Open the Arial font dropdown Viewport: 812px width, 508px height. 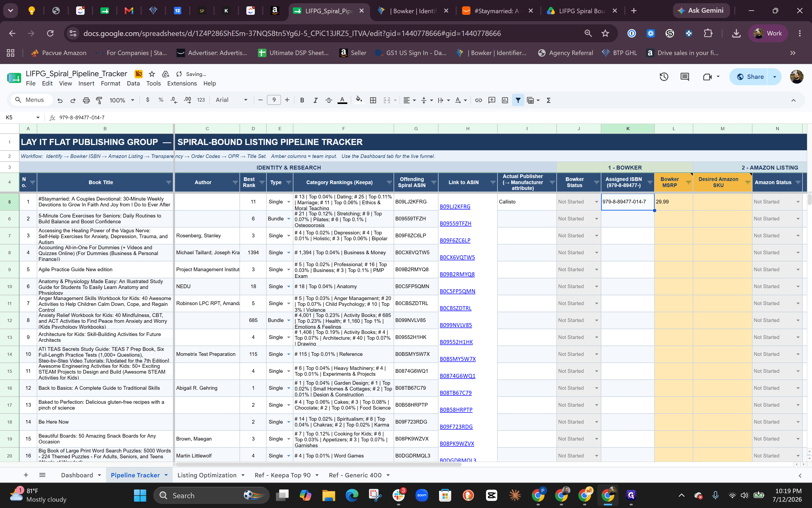(x=231, y=100)
